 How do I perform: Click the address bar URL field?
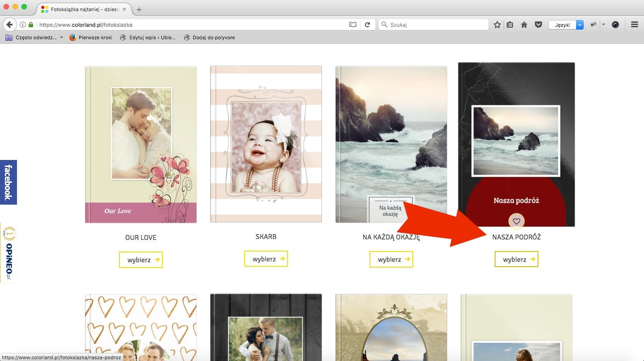(x=192, y=25)
